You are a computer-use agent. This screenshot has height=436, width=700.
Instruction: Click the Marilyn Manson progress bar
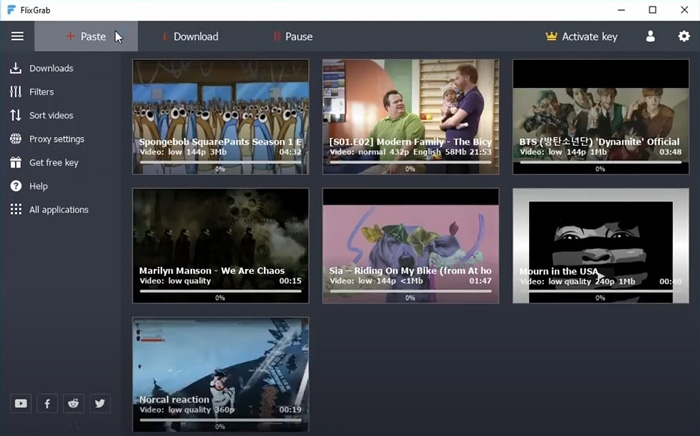[221, 291]
